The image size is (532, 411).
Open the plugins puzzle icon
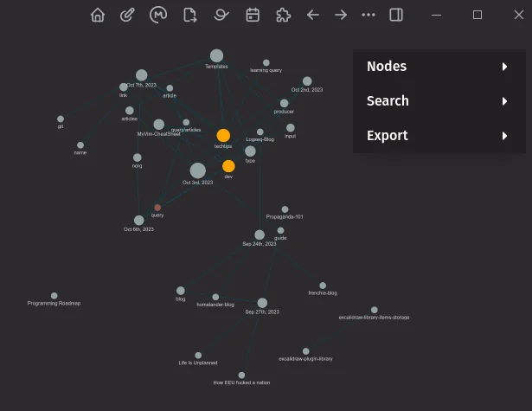tap(283, 15)
